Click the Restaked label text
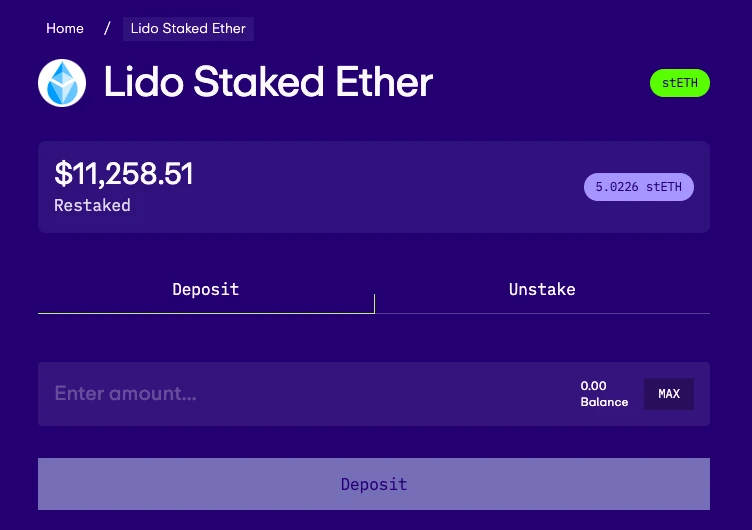This screenshot has width=752, height=530. (x=92, y=206)
